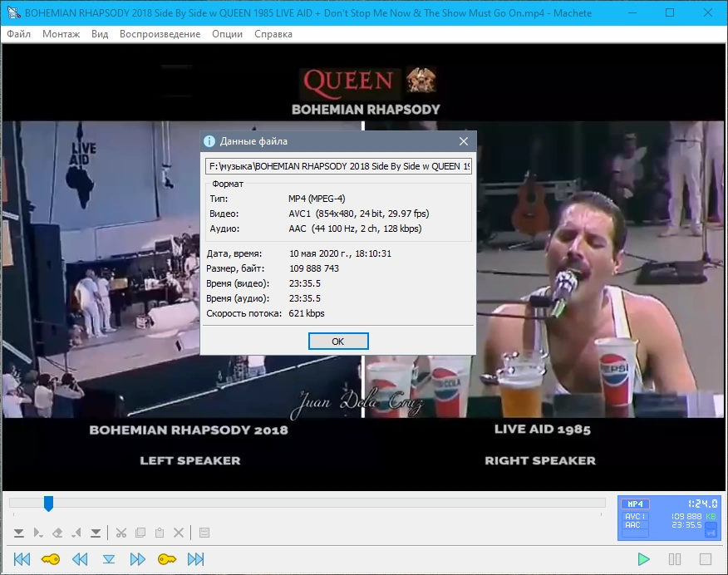Open the Воспроизведение menu
Screen dimensions: 728x575
[160, 34]
